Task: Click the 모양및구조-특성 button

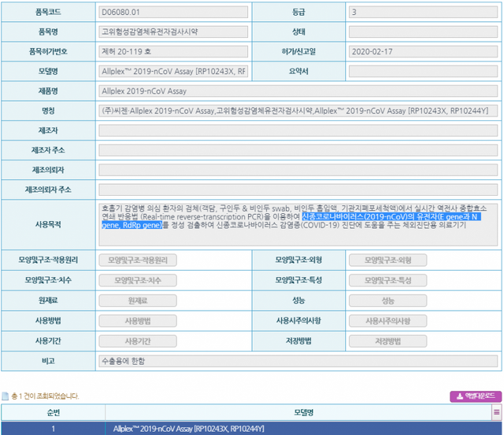Action: (x=387, y=280)
